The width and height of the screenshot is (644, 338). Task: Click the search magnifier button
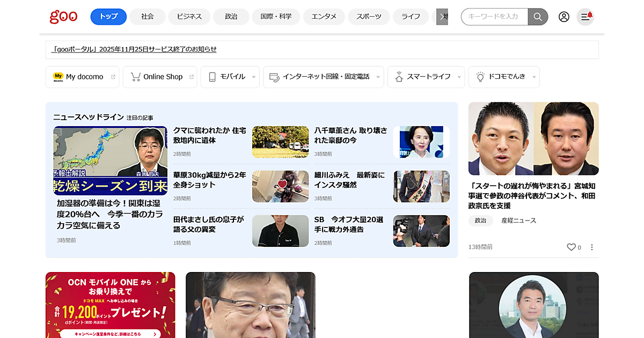538,17
